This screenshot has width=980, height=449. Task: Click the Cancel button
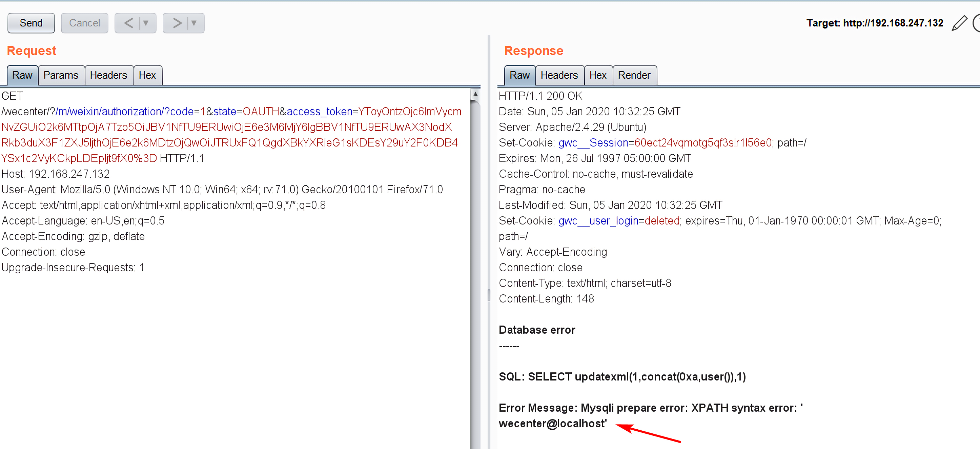[84, 23]
